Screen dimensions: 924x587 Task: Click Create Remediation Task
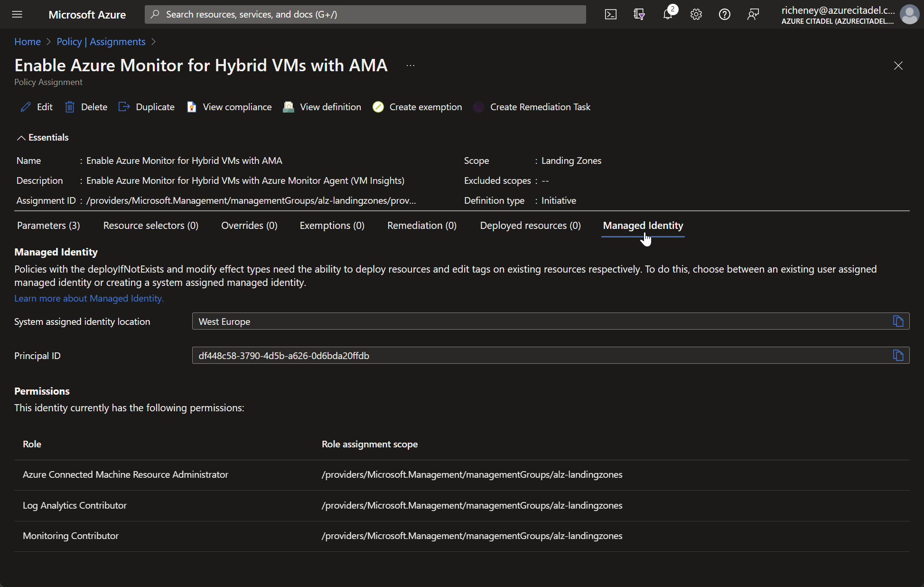[x=532, y=107]
